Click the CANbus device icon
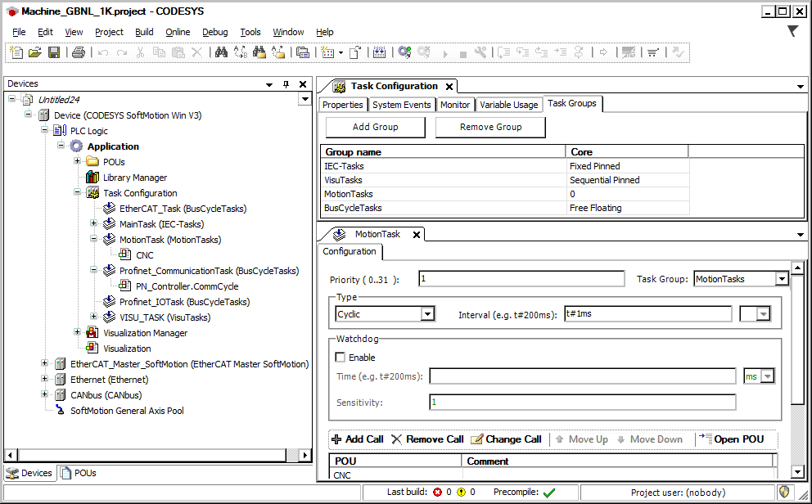The width and height of the screenshot is (812, 504). click(x=60, y=395)
